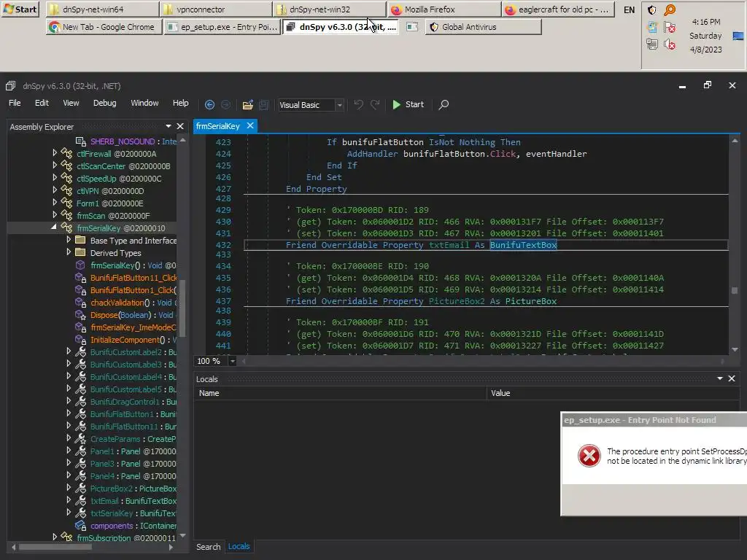Click PictureBox type in code line 437
This screenshot has width=747, height=560.
point(531,301)
